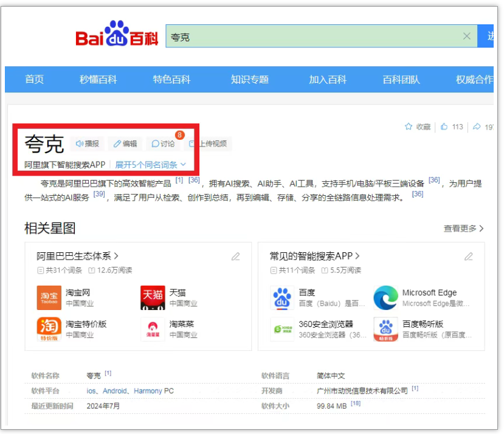Open the 360安全浏览器 icon
Image resolution: width=504 pixels, height=434 pixels.
coord(282,329)
